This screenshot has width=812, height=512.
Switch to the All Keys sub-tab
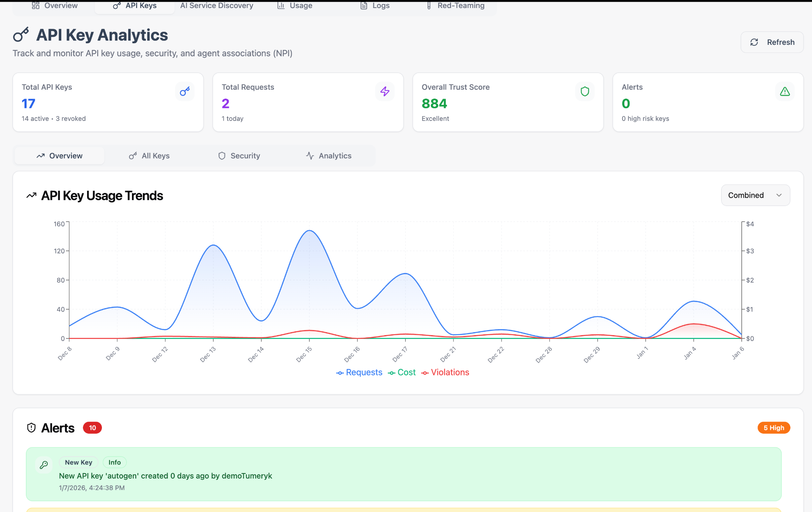pos(149,156)
